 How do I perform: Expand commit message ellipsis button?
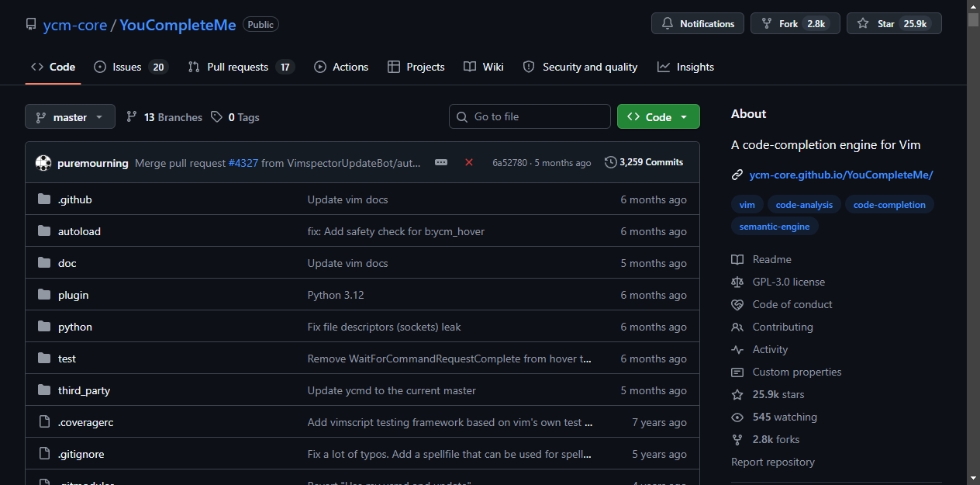pyautogui.click(x=441, y=162)
